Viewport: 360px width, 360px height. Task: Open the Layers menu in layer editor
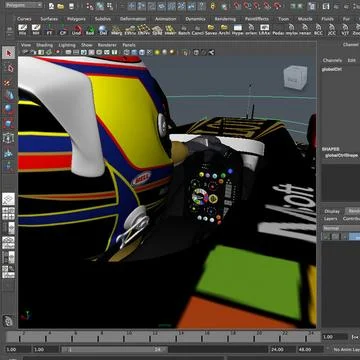point(331,219)
